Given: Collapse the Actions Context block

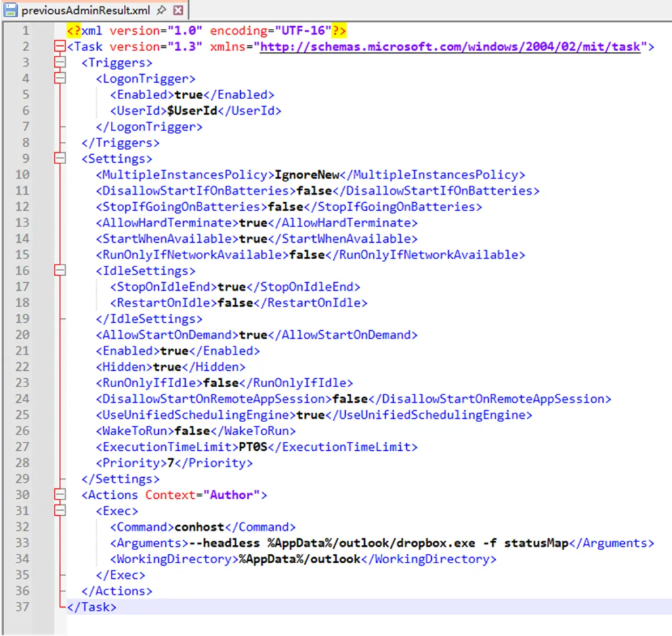Looking at the screenshot, I should coord(60,495).
